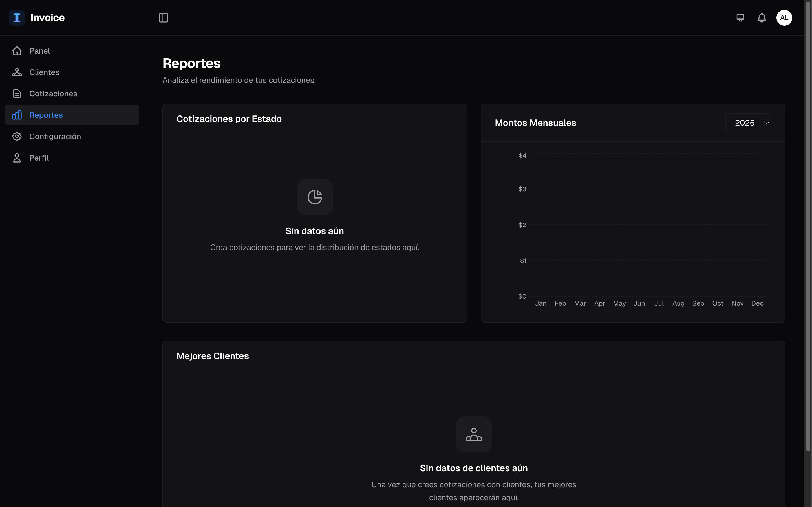
Task: Click the clients placeholder person icon
Action: (473, 434)
